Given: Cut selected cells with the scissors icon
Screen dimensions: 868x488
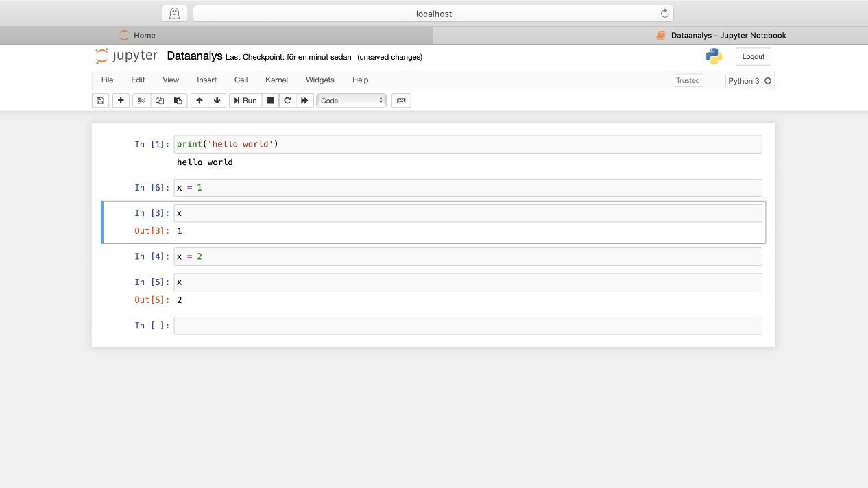Looking at the screenshot, I should tap(141, 101).
